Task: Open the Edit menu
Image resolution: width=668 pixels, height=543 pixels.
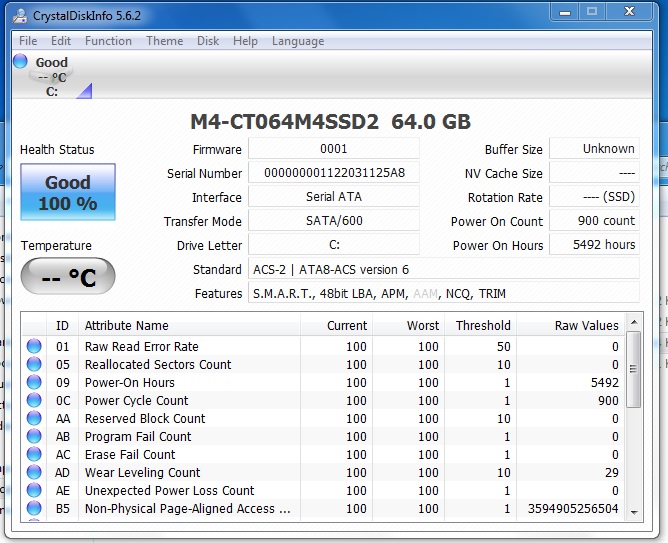Action: pos(61,41)
